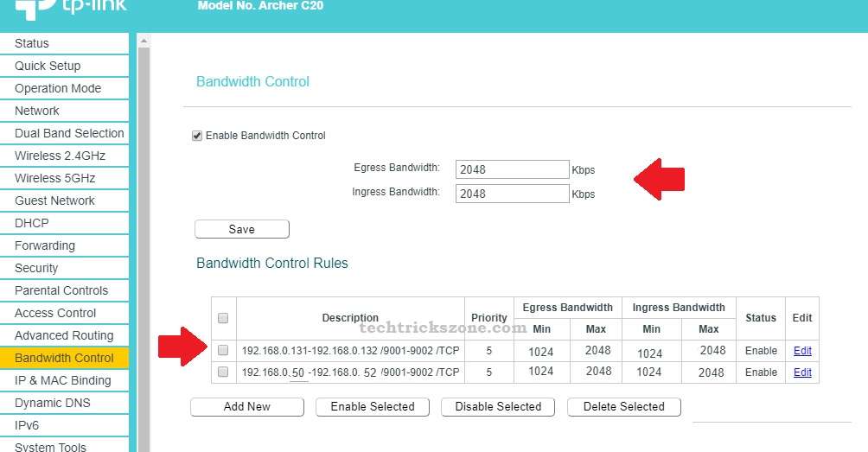The width and height of the screenshot is (868, 452).
Task: Navigate to IP & MAC Binding
Action: point(62,380)
